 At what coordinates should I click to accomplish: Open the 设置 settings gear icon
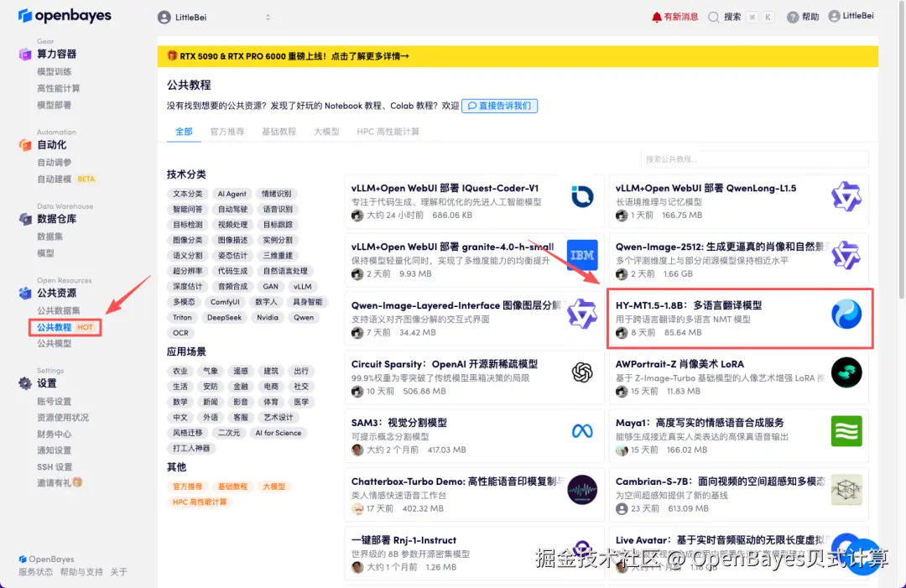tap(25, 384)
